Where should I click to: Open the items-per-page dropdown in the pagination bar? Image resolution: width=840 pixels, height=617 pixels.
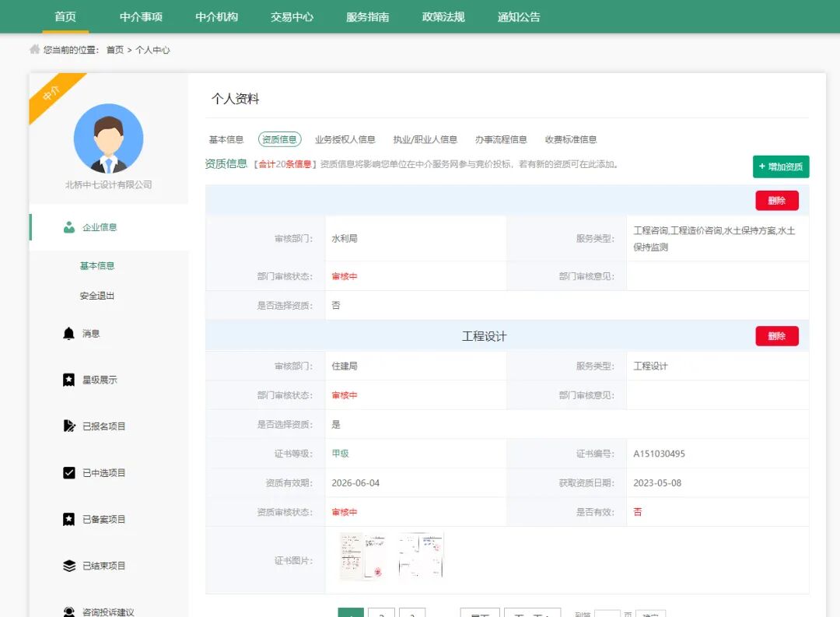[532, 612]
